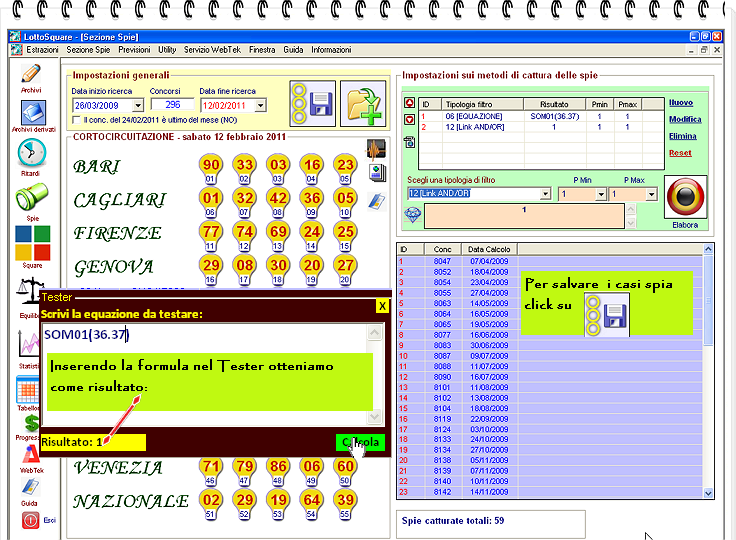Open the Square colored tiles icon
736x540 pixels.
pos(32,243)
